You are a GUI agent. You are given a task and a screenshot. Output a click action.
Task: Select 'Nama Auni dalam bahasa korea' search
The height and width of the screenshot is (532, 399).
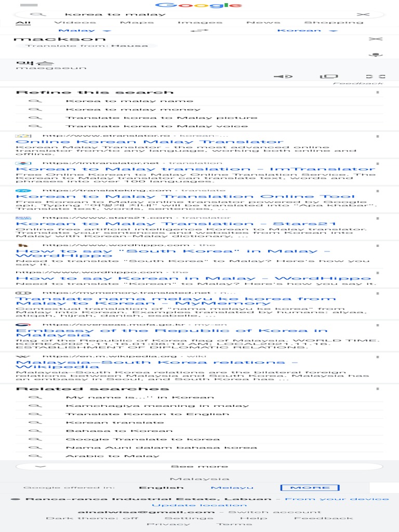(x=199, y=447)
